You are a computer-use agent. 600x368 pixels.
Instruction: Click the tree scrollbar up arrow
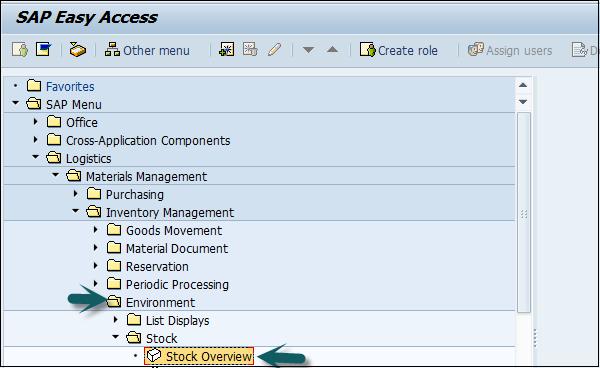(523, 85)
